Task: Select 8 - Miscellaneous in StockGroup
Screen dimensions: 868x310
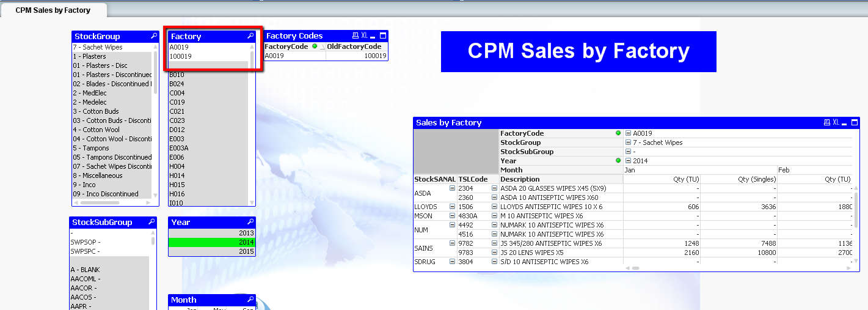Action: 112,175
